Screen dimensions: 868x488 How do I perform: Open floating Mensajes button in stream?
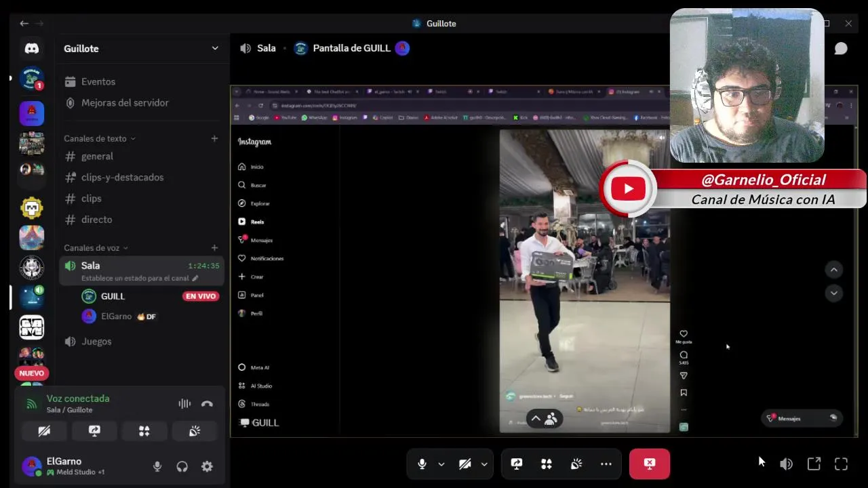coord(801,418)
